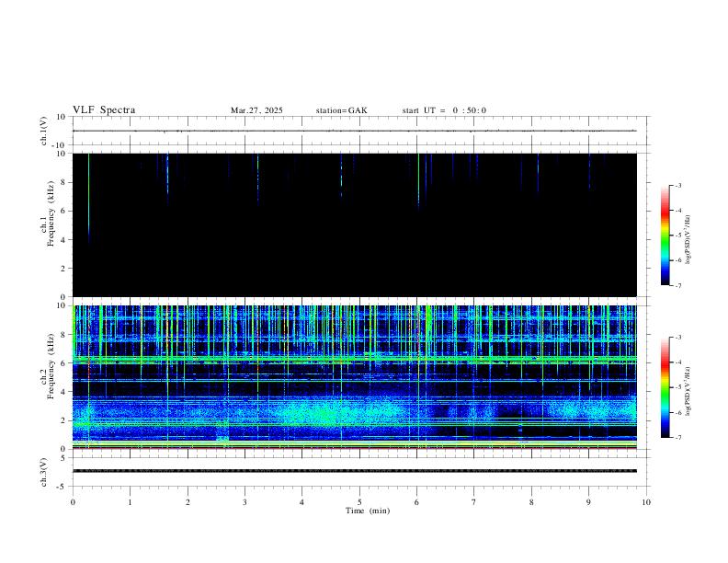Image resolution: width=728 pixels, height=563 pixels.
Task: Click time axis tick label "1"
Action: pyautogui.click(x=130, y=502)
